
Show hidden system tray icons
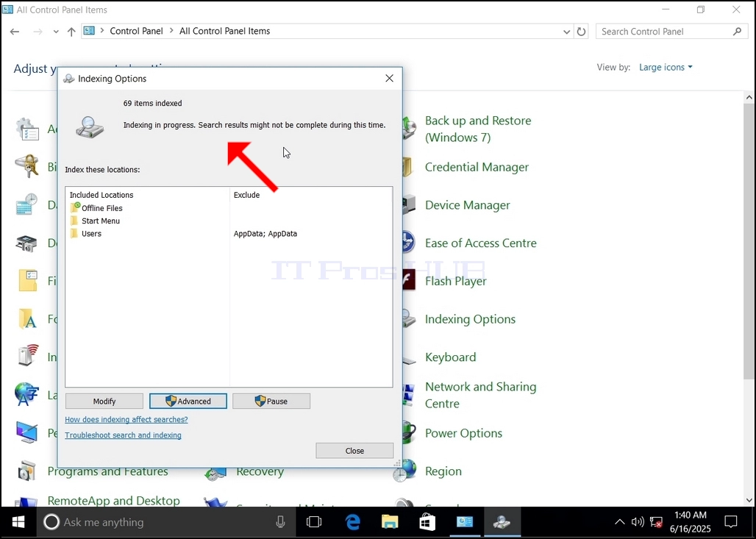[x=619, y=522]
